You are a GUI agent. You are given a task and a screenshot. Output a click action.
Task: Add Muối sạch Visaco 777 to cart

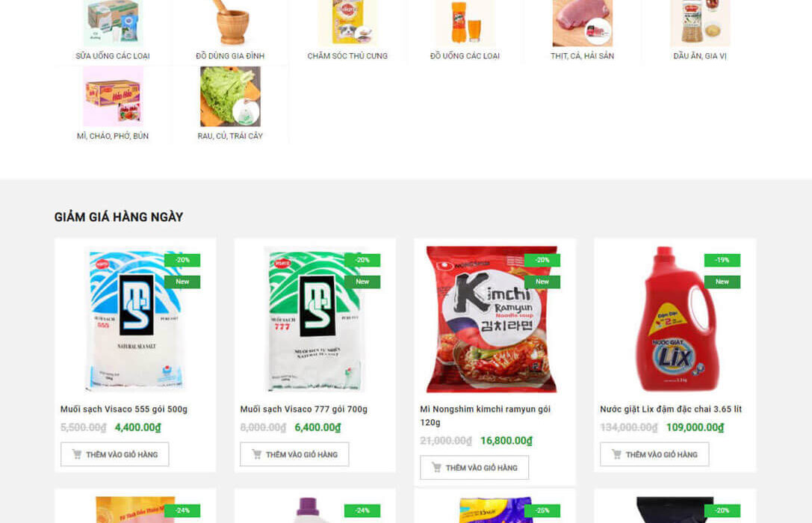coord(294,454)
